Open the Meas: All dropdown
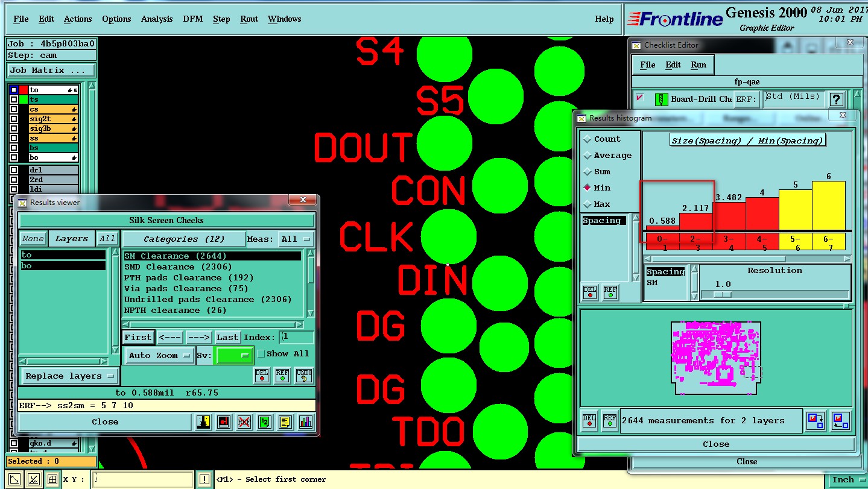 pyautogui.click(x=297, y=239)
